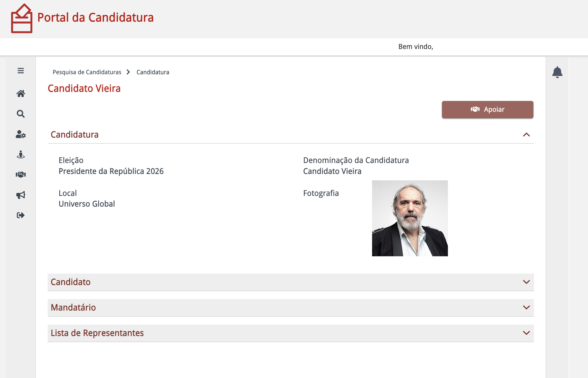Click the hamburger menu icon
The image size is (588, 378).
pos(21,71)
